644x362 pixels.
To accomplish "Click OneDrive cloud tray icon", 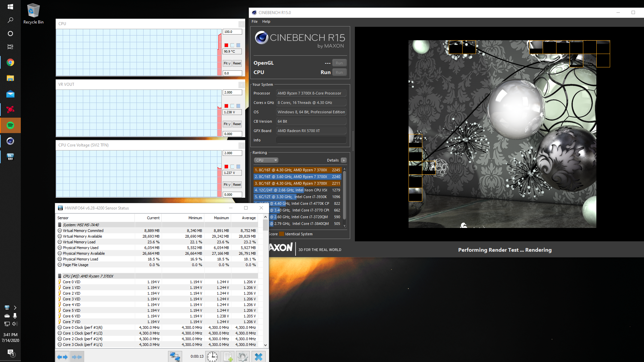I will point(7,316).
